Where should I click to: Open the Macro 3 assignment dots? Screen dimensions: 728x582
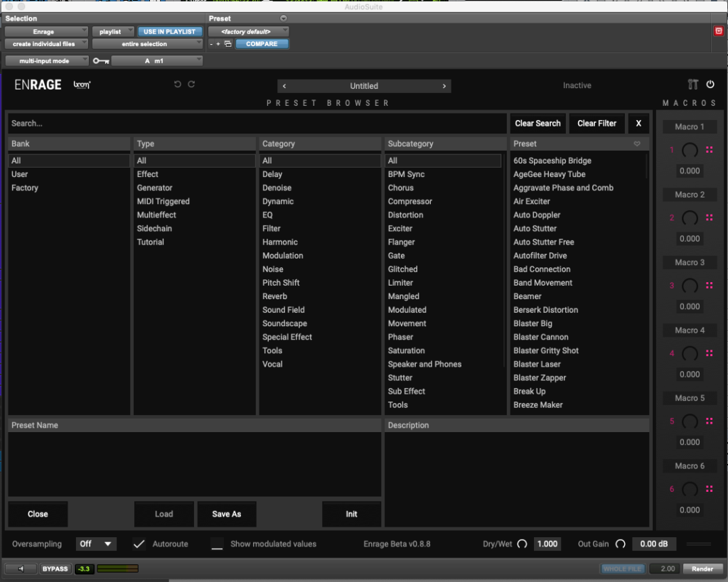coord(710,285)
